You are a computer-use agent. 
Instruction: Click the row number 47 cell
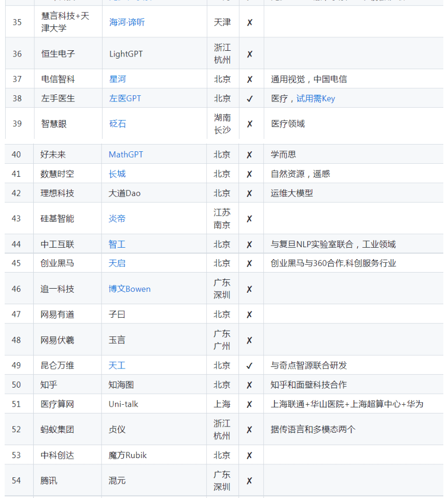pos(17,315)
